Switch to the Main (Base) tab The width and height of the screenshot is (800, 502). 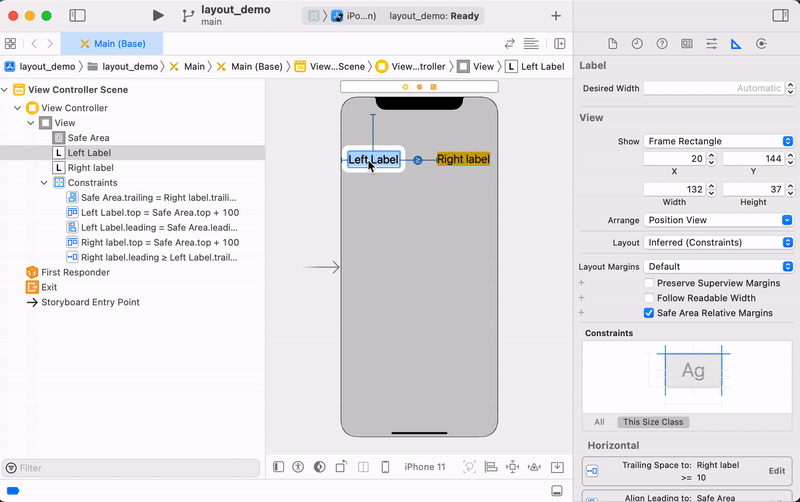(x=112, y=43)
